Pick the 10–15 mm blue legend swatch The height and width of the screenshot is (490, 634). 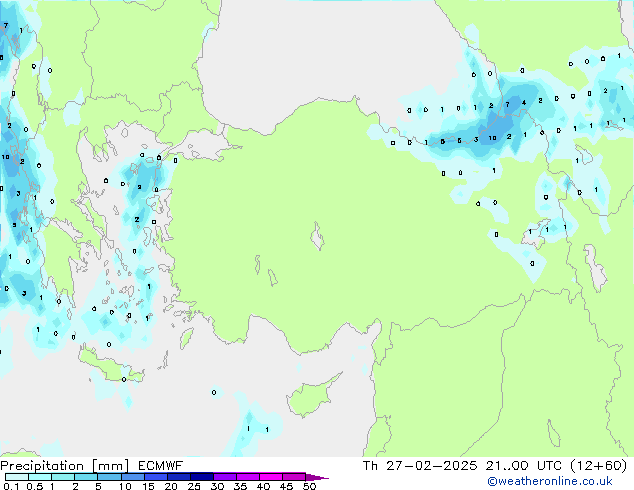tap(132, 477)
